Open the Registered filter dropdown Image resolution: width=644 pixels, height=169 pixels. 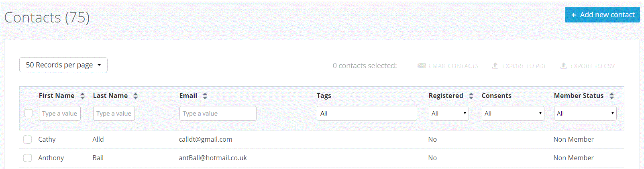point(448,114)
